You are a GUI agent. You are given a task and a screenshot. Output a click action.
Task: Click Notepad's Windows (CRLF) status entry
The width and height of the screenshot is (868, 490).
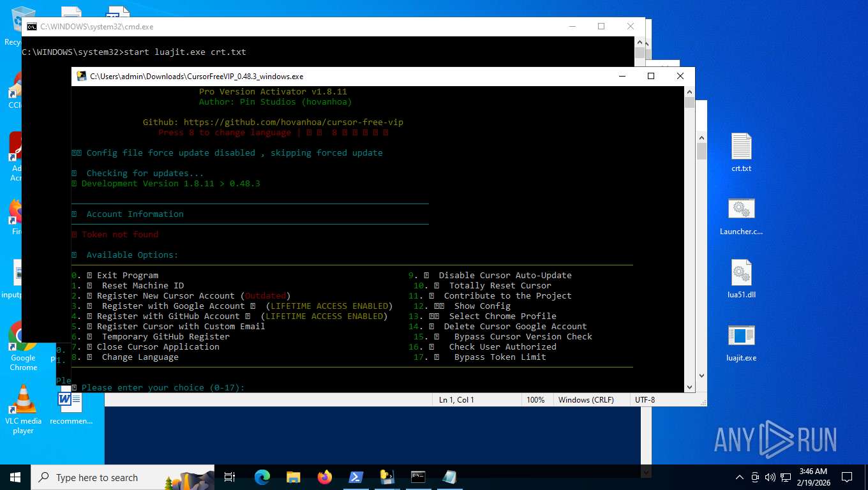pos(586,400)
